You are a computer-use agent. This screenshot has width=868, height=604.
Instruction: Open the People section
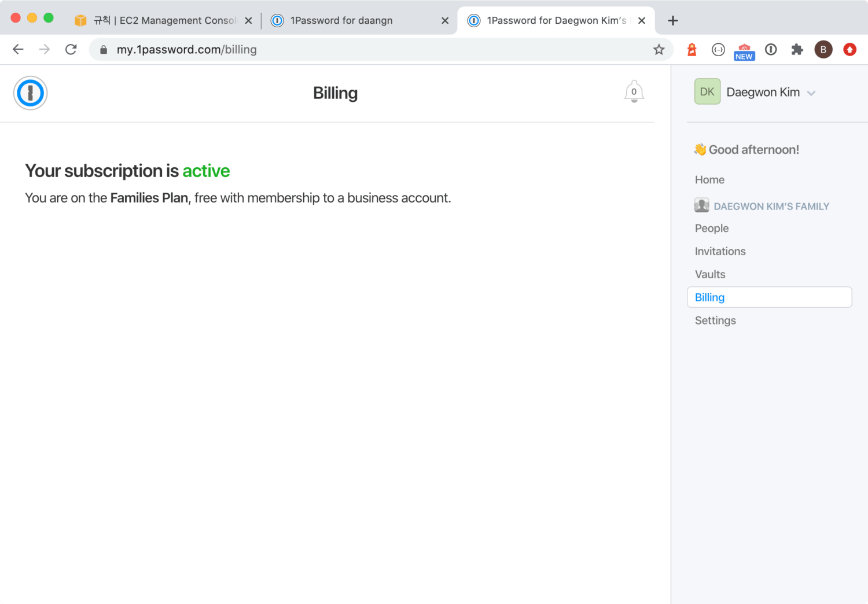(712, 229)
